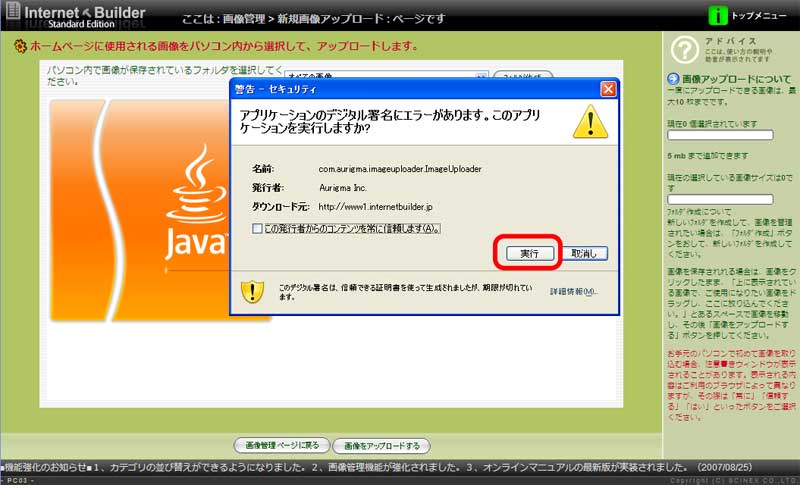This screenshot has height=485, width=800.
Task: Enable always trust this publisher checkbox
Action: tap(258, 228)
